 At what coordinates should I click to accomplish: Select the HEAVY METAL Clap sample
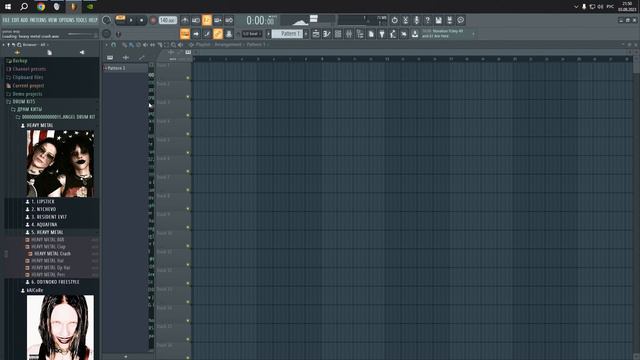point(48,247)
